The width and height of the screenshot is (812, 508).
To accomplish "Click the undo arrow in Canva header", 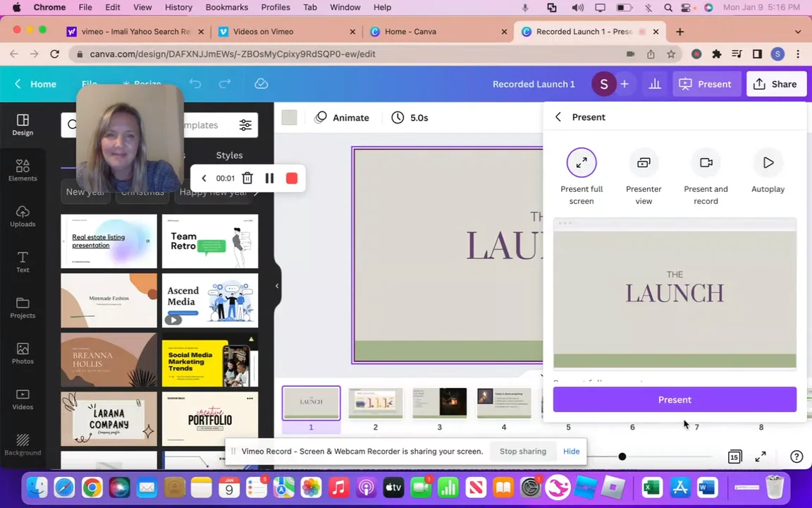I will (x=195, y=83).
